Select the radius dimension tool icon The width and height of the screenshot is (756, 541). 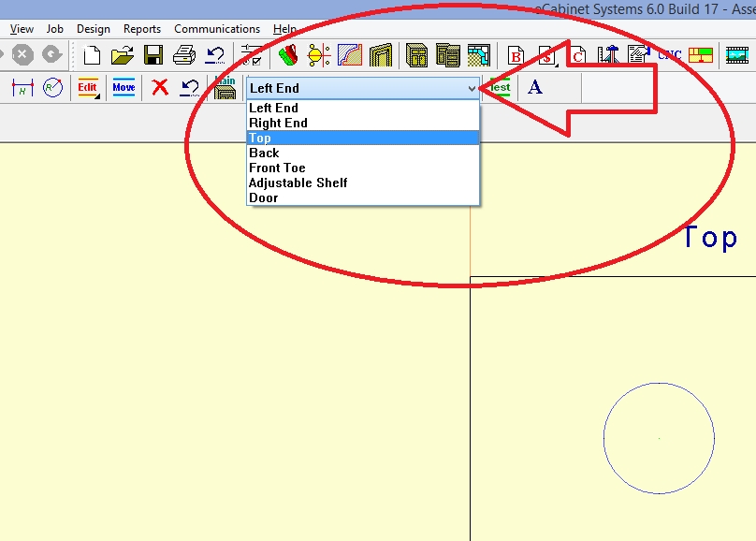pyautogui.click(x=52, y=88)
